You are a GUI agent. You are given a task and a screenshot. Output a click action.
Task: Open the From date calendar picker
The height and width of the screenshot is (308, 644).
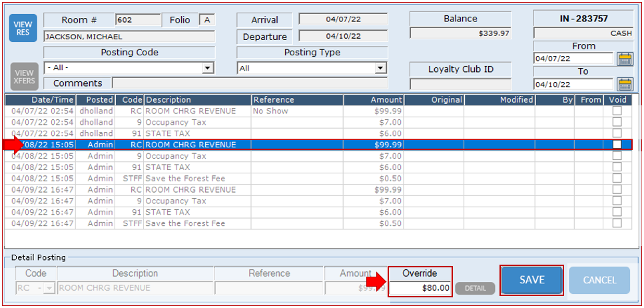click(625, 59)
